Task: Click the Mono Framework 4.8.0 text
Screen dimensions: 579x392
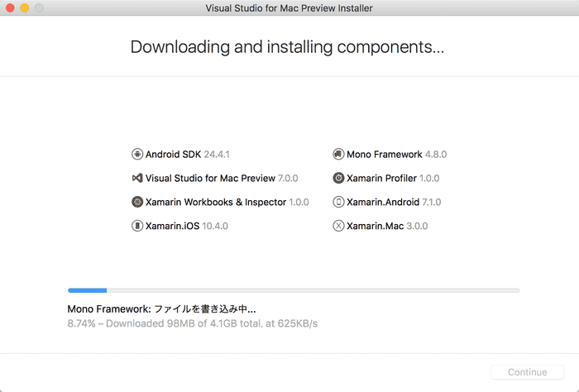Action: (396, 154)
